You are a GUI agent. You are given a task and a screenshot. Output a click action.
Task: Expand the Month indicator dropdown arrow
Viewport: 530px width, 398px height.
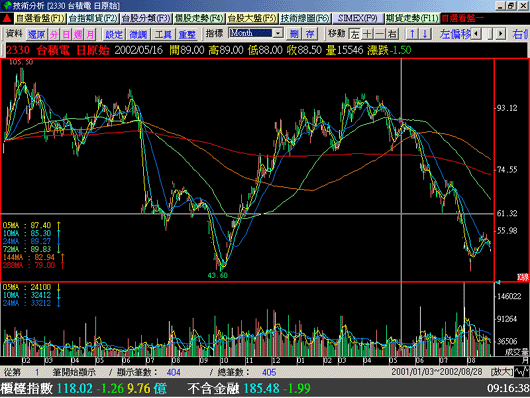coord(278,33)
